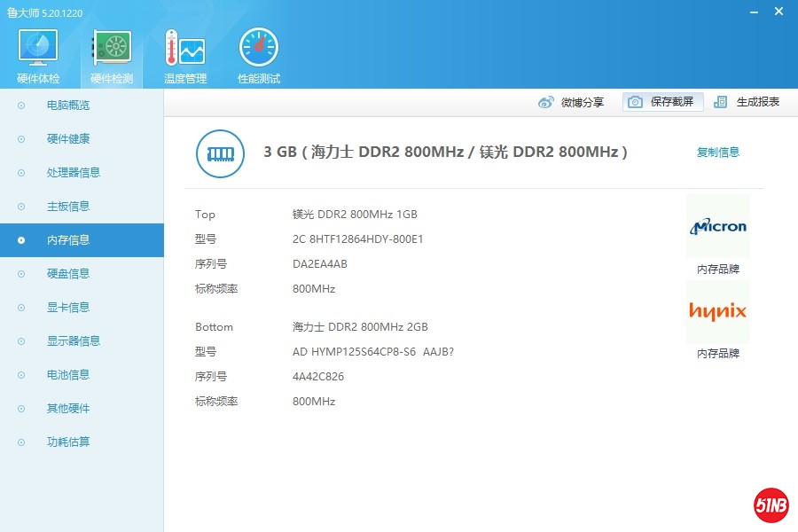
Task: Open 电池信息 in the sidebar
Action: coord(68,375)
